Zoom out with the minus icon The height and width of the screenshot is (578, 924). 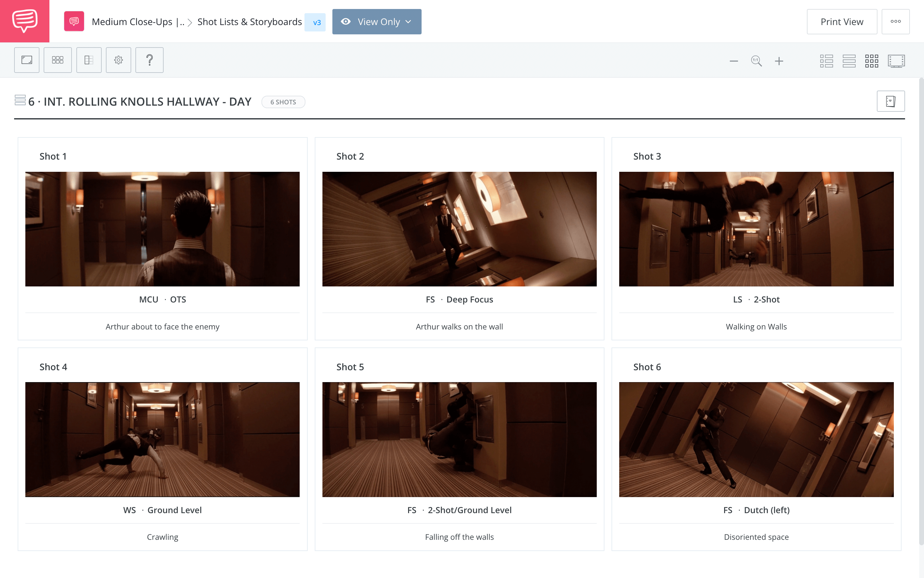(x=733, y=61)
